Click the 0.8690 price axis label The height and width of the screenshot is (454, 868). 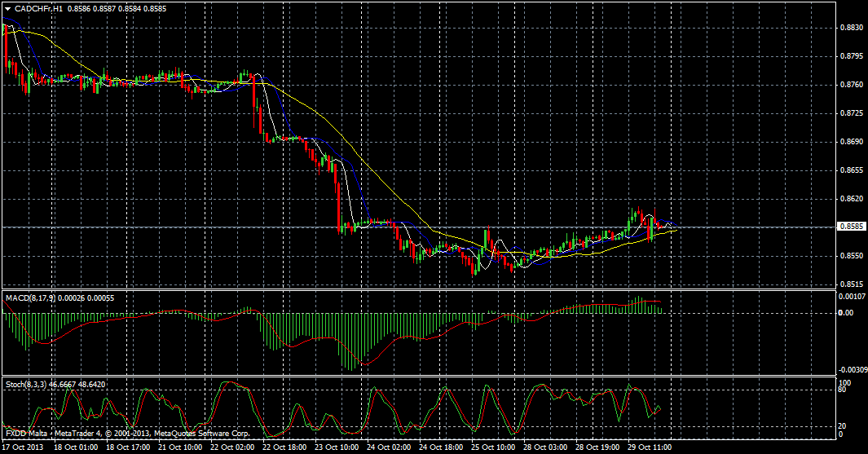point(851,142)
